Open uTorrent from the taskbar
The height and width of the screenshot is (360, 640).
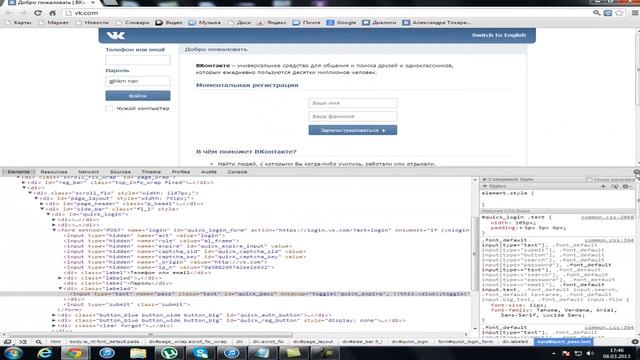point(169,353)
